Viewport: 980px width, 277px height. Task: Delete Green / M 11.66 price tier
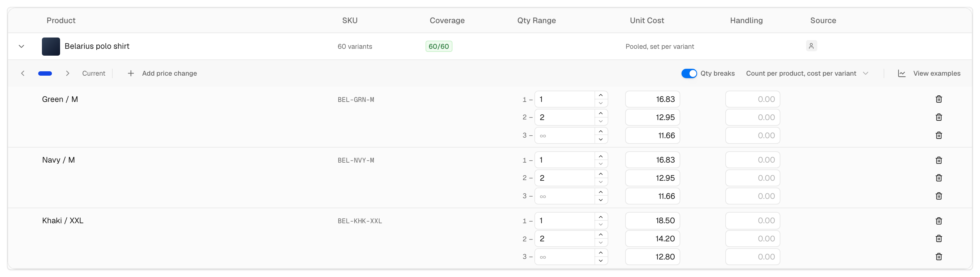point(938,135)
